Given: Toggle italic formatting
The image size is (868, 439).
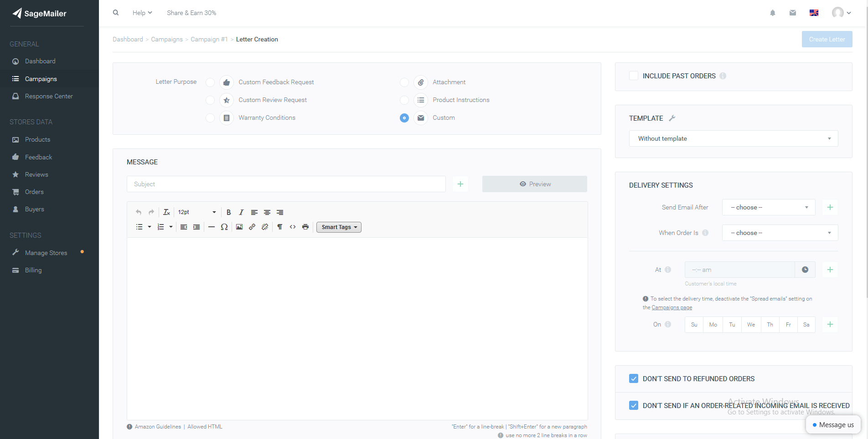Looking at the screenshot, I should [242, 212].
